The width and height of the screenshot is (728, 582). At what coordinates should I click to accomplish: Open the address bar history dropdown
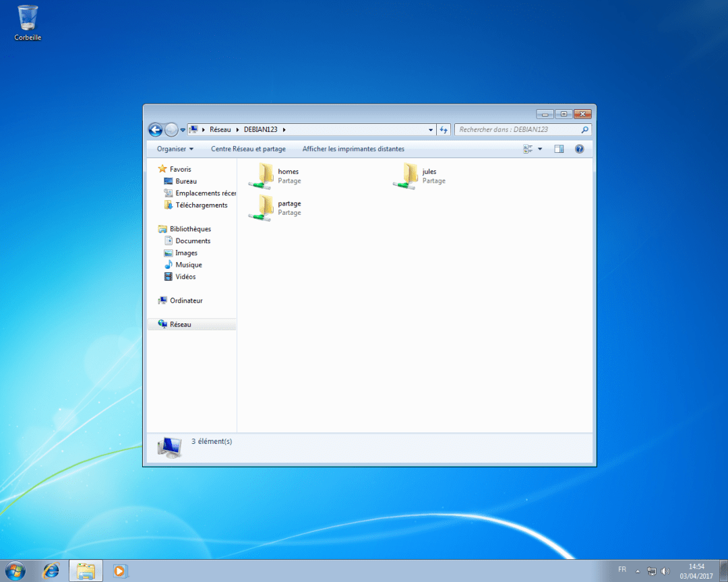click(430, 129)
